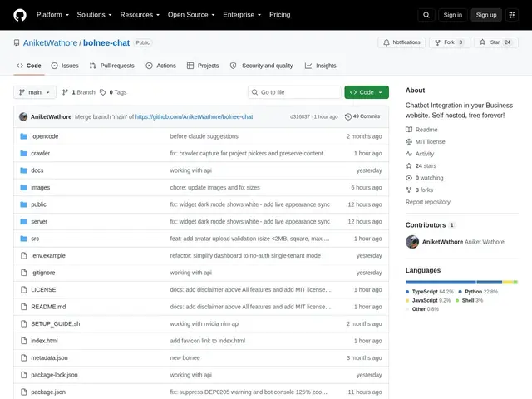Viewport: 532px width, 399px height.
Task: Open the docs folder
Action: 37,170
